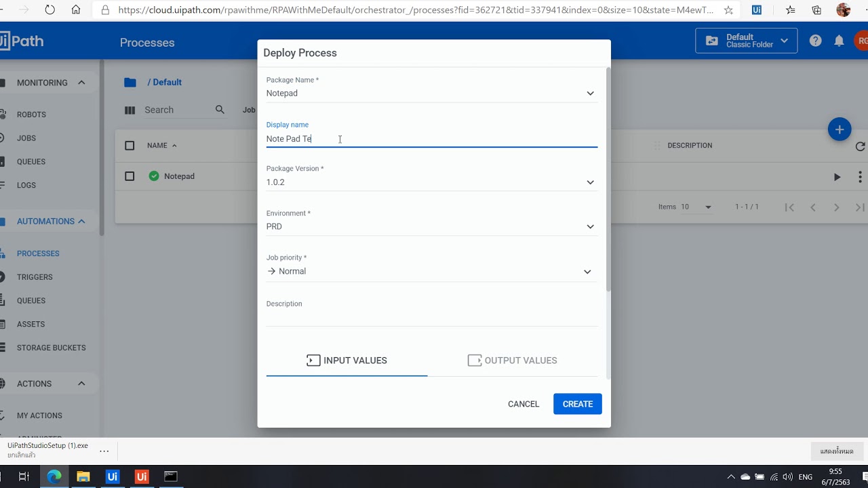Viewport: 868px width, 488px height.
Task: Switch to Output Values tab
Action: 512,361
